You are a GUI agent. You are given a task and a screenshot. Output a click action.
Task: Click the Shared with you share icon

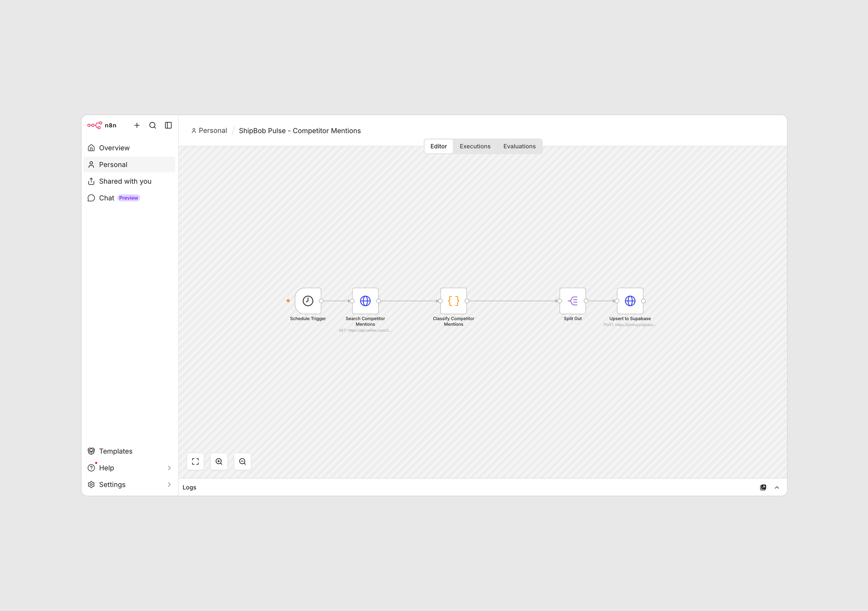[x=91, y=181]
